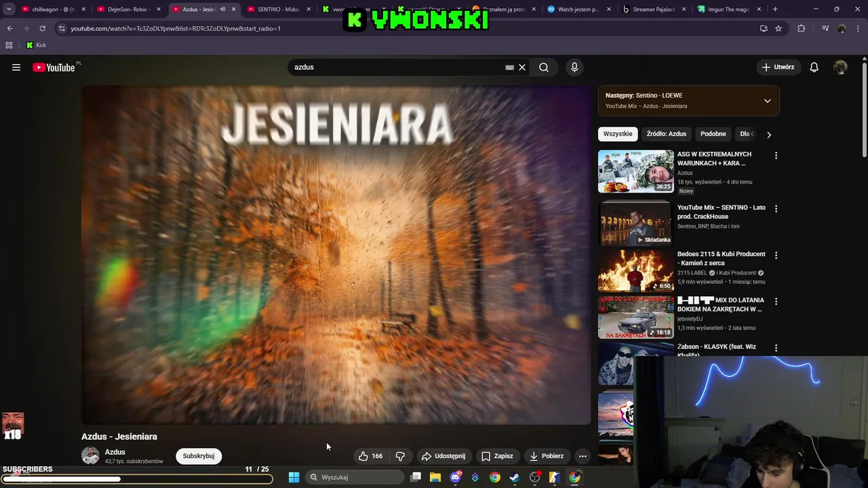Select the Wszystkie filter chip
Screen dimensions: 868x488
point(618,134)
